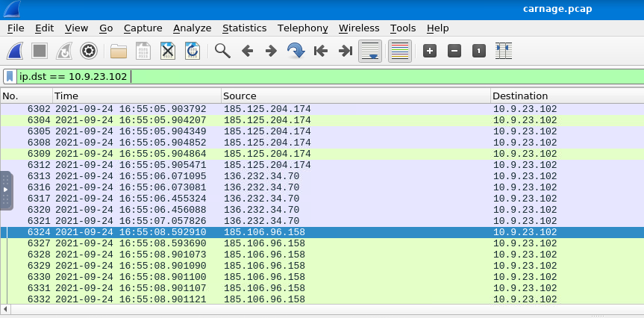The height and width of the screenshot is (318, 644).
Task: Open the Go menu
Action: pos(106,28)
